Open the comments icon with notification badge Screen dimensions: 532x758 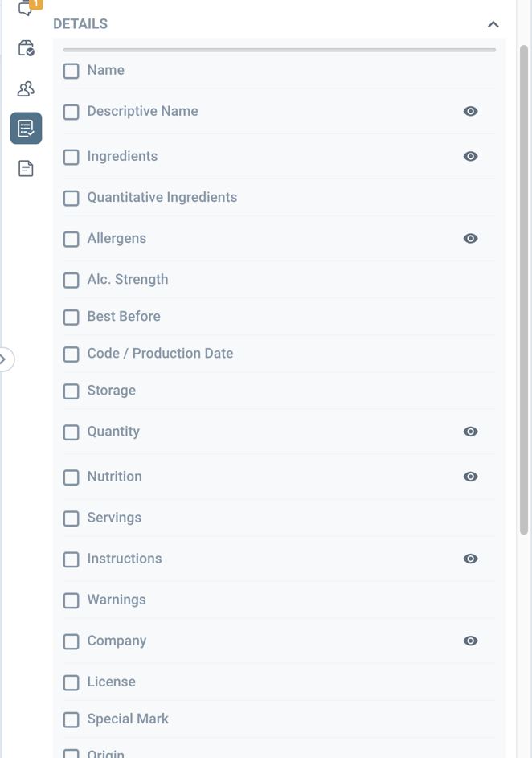(x=26, y=10)
